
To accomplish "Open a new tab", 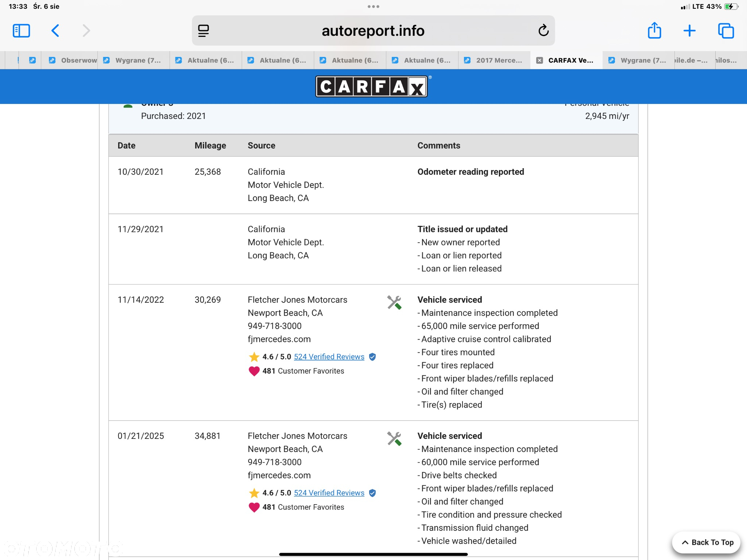I will (689, 31).
